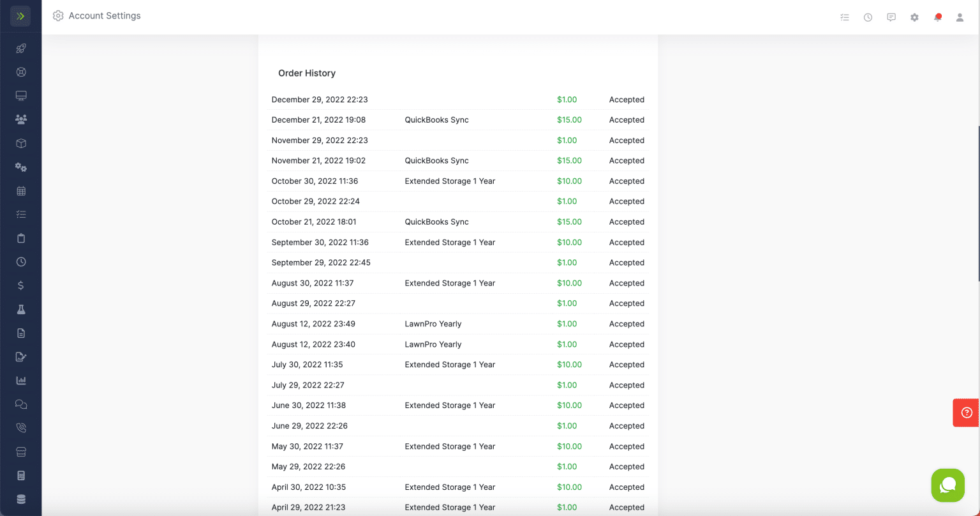
Task: Click the clock history icon in the top bar
Action: (x=868, y=17)
